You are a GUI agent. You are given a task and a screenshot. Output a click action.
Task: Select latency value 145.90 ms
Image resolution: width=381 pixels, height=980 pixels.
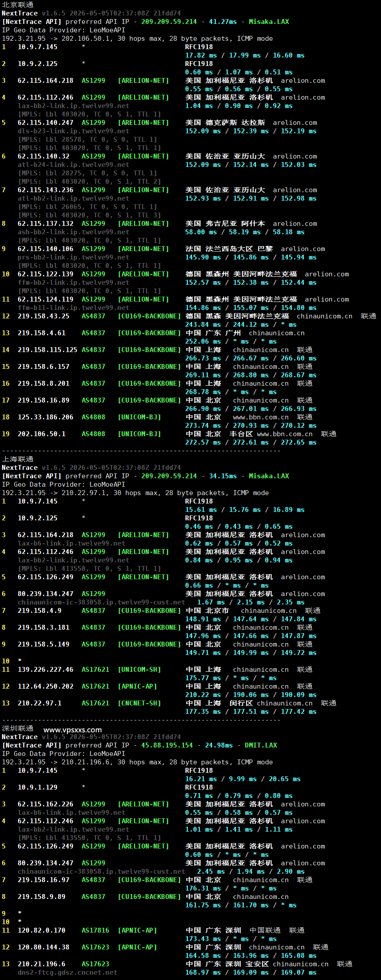pyautogui.click(x=203, y=257)
